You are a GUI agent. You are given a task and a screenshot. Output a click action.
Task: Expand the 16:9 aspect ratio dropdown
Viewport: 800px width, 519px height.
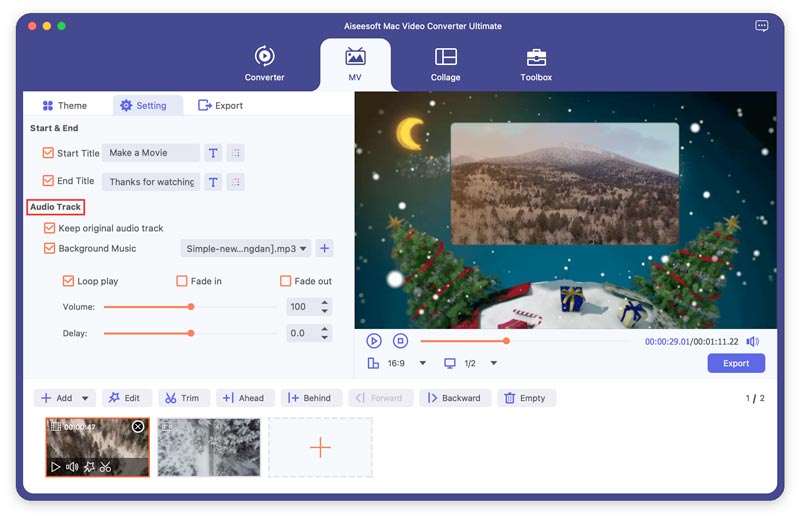(x=422, y=363)
